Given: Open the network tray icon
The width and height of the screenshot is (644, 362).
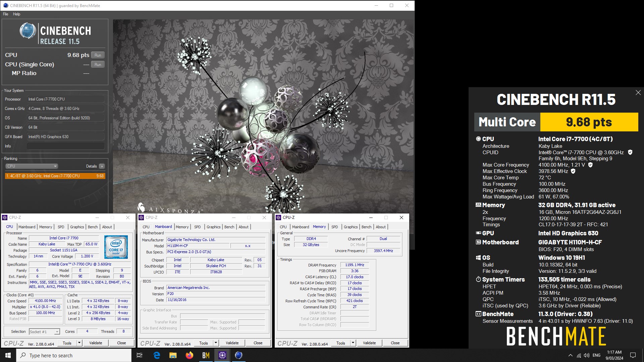Looking at the screenshot, I should point(579,355).
